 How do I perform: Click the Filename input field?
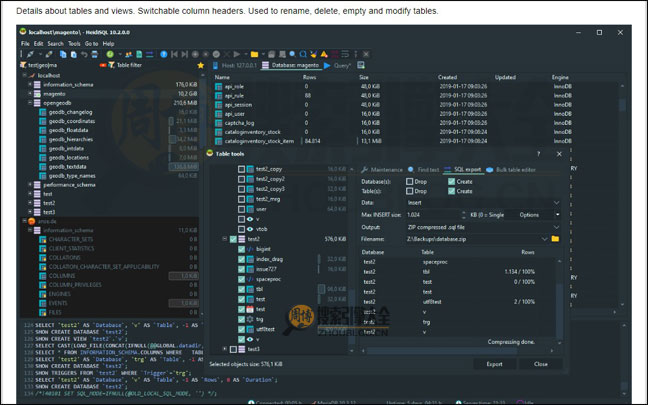(x=470, y=239)
